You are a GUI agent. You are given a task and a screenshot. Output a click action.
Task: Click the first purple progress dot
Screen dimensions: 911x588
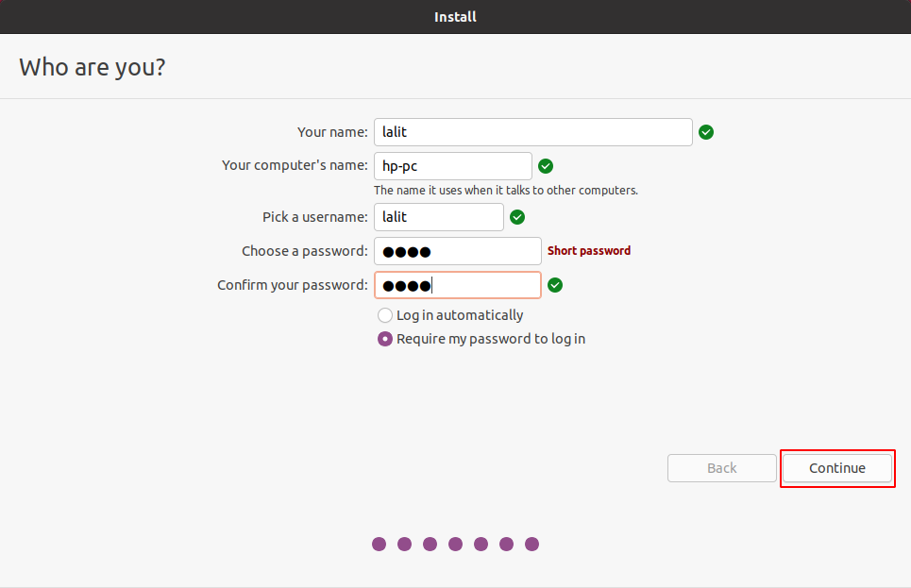click(380, 544)
